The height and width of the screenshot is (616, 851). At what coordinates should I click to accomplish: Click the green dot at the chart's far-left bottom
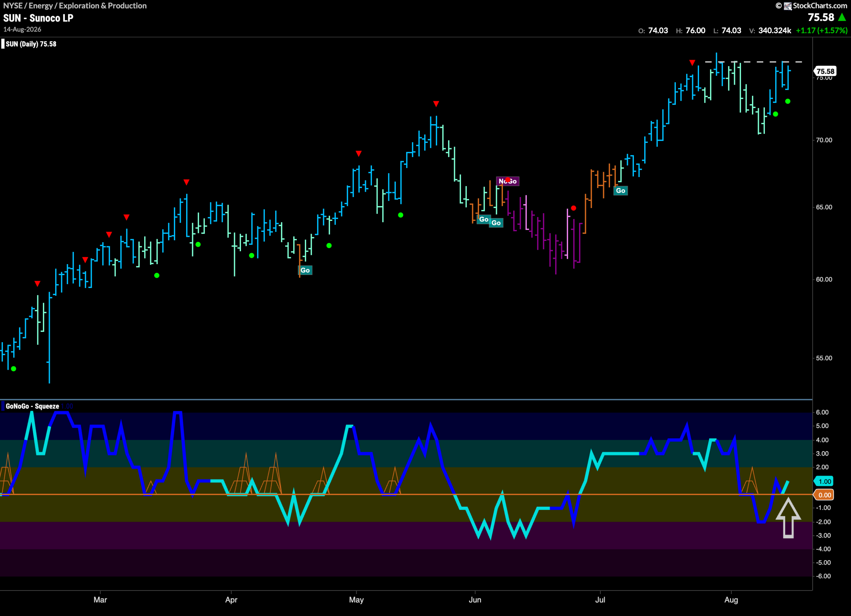coord(14,369)
